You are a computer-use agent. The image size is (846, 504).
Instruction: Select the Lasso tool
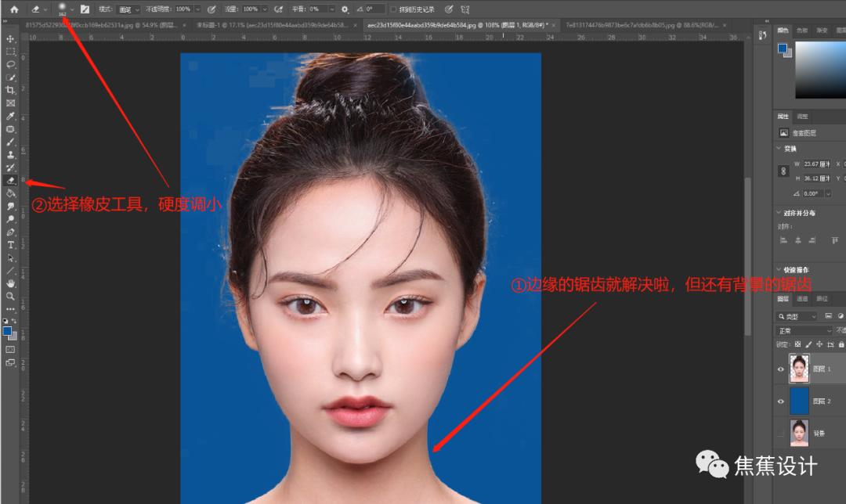click(10, 63)
